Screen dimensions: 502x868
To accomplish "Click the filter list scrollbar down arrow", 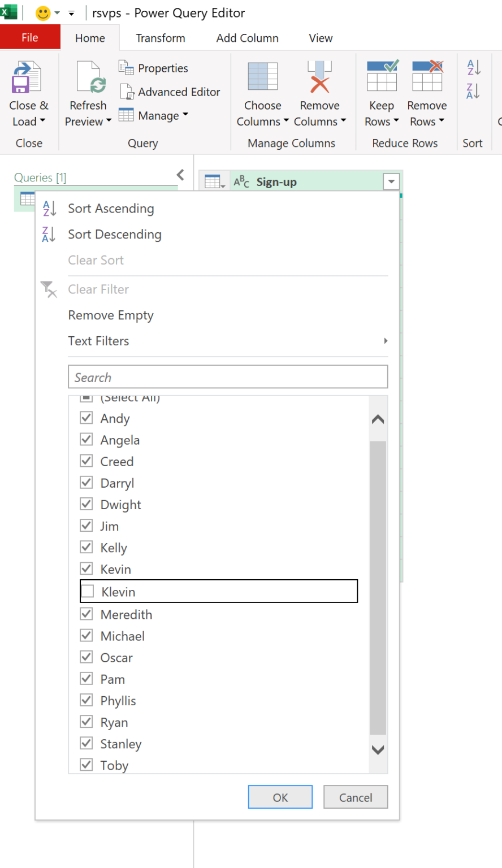I will point(378,750).
